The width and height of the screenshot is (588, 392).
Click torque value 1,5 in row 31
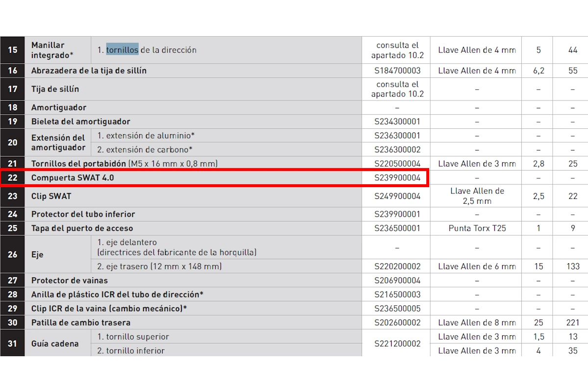point(539,337)
